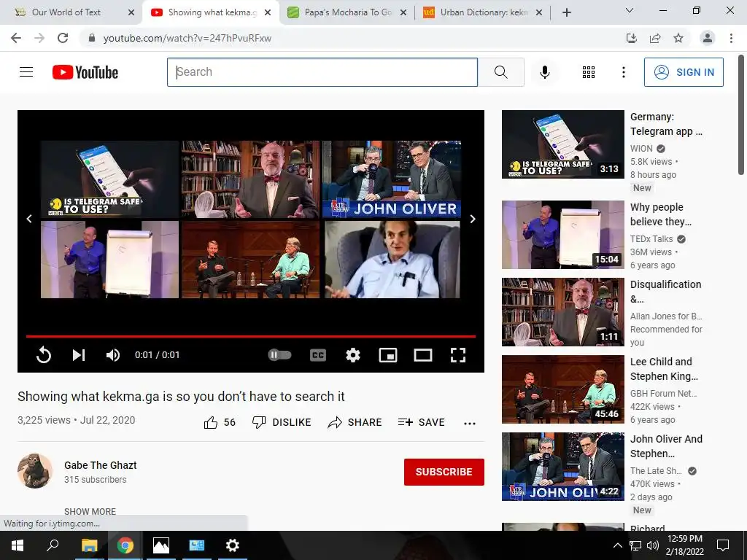
Task: Open Lee Child and Stephen King video
Action: 562,389
